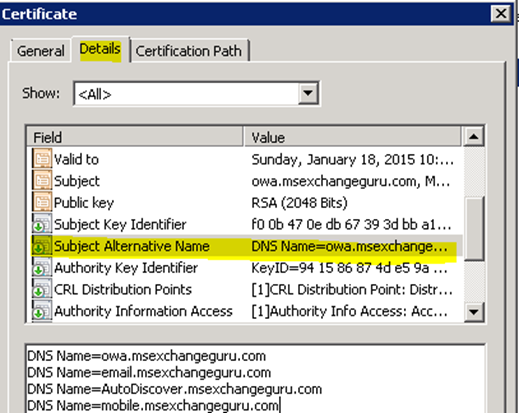This screenshot has width=519, height=413.
Task: Close the Certificate dialog
Action: (501, 14)
